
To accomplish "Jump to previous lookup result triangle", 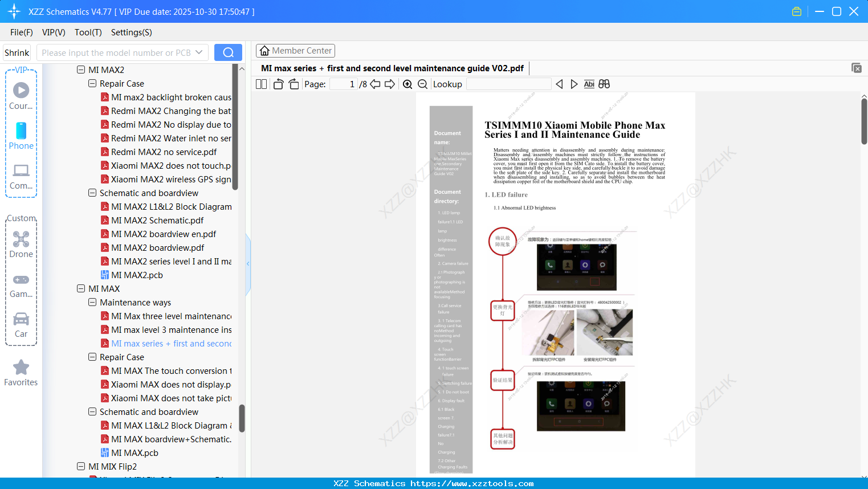I will pyautogui.click(x=559, y=84).
